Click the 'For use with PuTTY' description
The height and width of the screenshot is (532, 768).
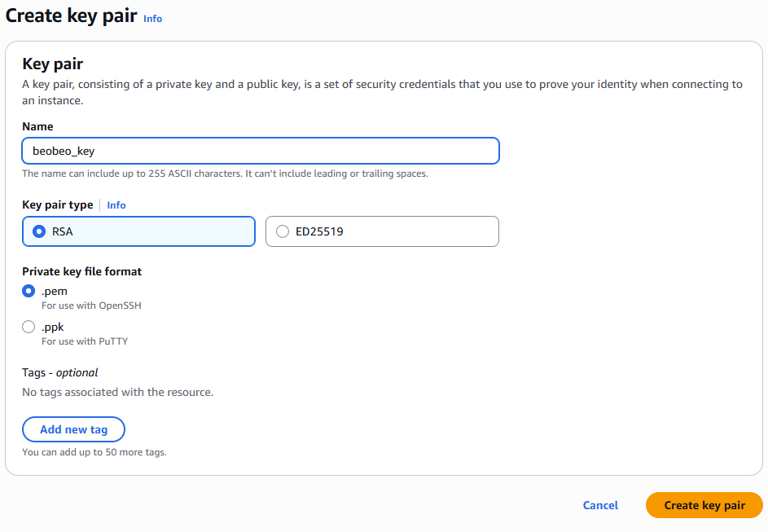84,341
